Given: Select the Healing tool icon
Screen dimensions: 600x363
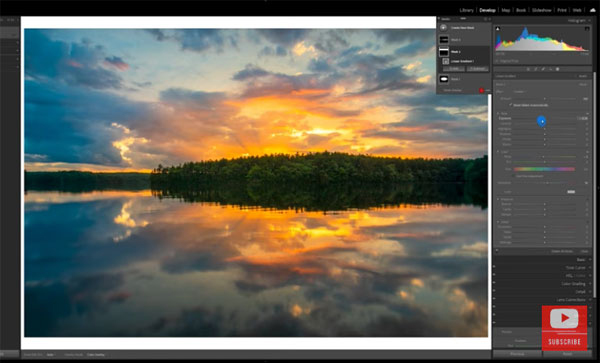Looking at the screenshot, I should (543, 69).
